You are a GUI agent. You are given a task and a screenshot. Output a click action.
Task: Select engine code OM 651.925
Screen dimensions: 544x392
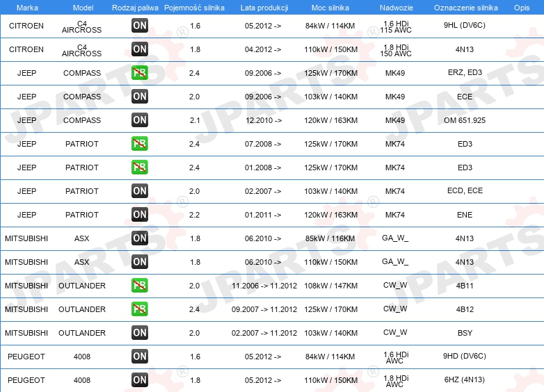465,120
